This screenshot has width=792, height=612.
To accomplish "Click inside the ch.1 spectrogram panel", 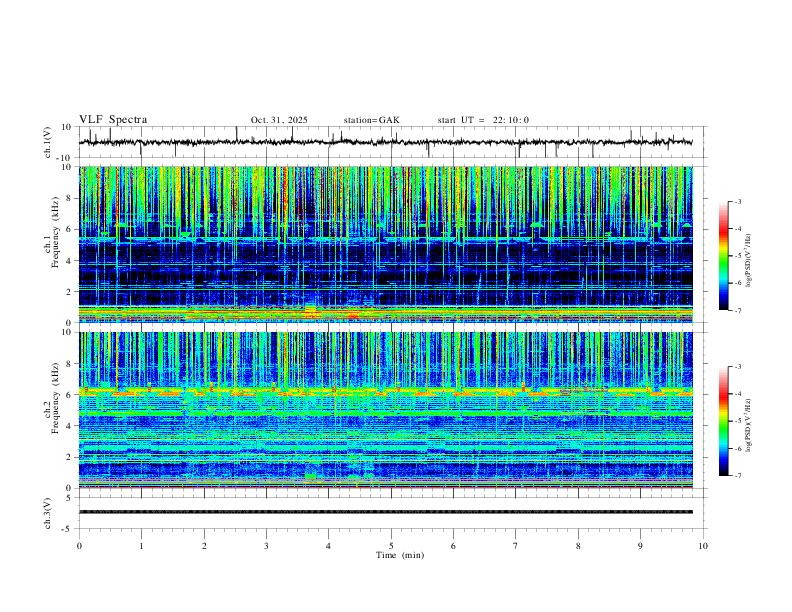I will pyautogui.click(x=385, y=244).
